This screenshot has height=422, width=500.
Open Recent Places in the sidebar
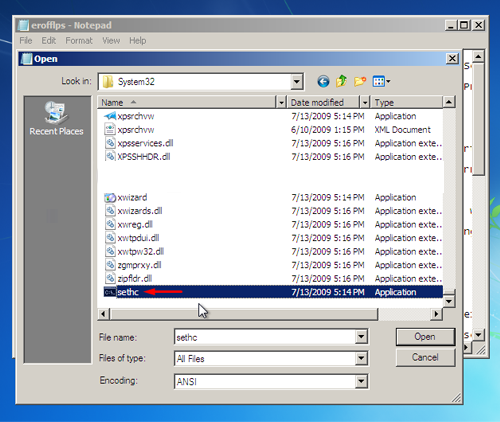click(x=56, y=119)
